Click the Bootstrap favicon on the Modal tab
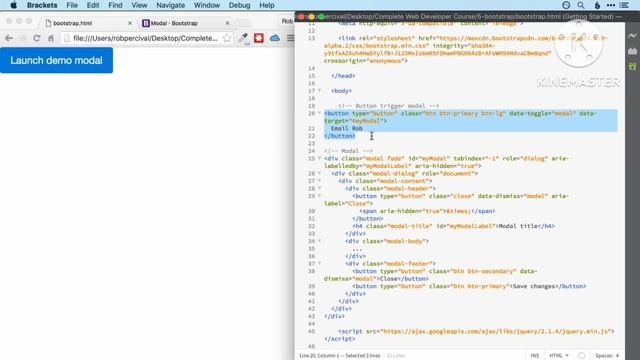This screenshot has height=360, width=640. coord(146,23)
